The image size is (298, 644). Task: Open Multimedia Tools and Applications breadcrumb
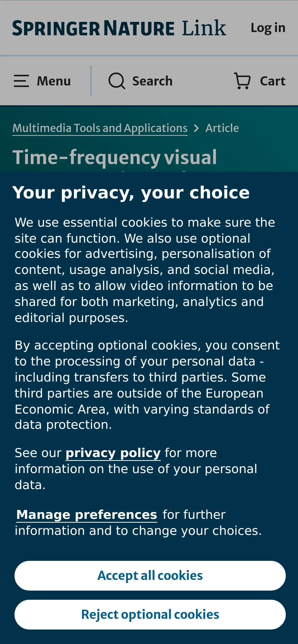[x=100, y=128]
